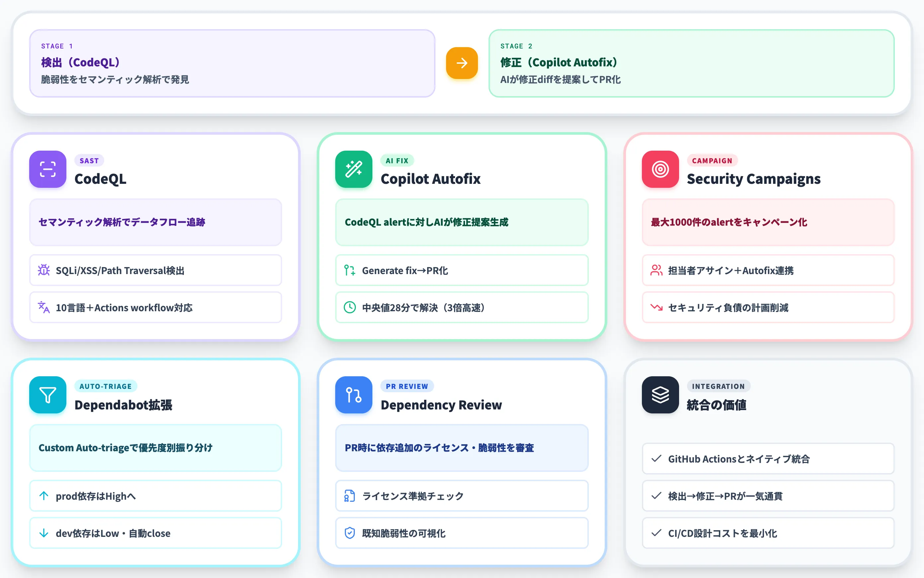Click the Custom Auto-triageで優先度別振り分け highlight box

[156, 448]
